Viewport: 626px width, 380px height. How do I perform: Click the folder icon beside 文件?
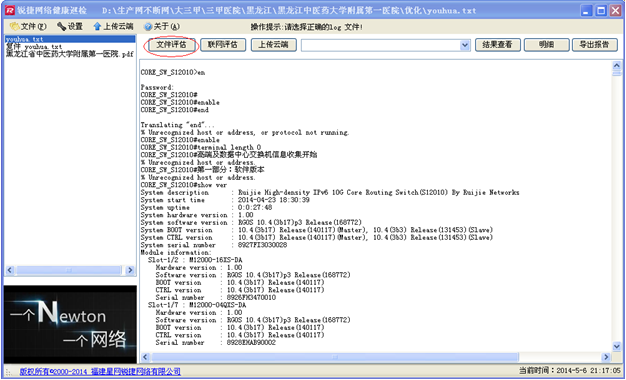click(x=15, y=27)
